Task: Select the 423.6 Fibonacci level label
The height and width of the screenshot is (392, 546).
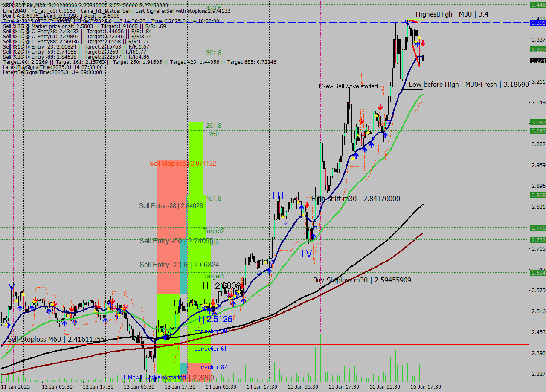Action: pyautogui.click(x=214, y=8)
